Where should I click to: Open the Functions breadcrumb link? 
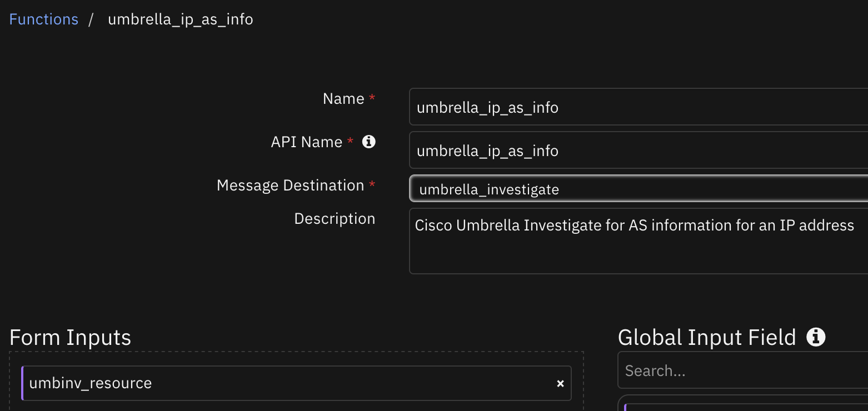44,19
